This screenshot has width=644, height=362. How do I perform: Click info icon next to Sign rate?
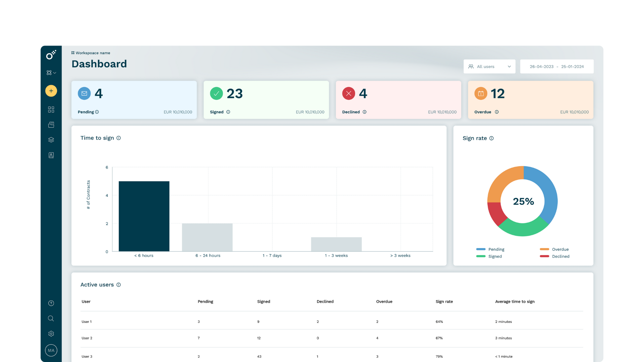[491, 138]
